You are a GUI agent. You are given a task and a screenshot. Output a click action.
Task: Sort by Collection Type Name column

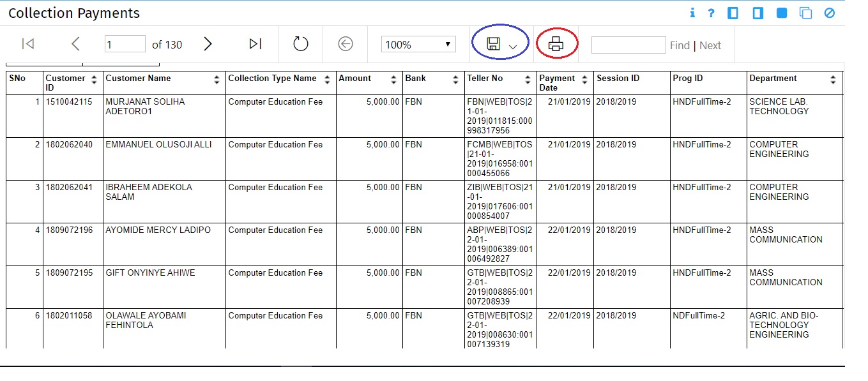click(327, 80)
